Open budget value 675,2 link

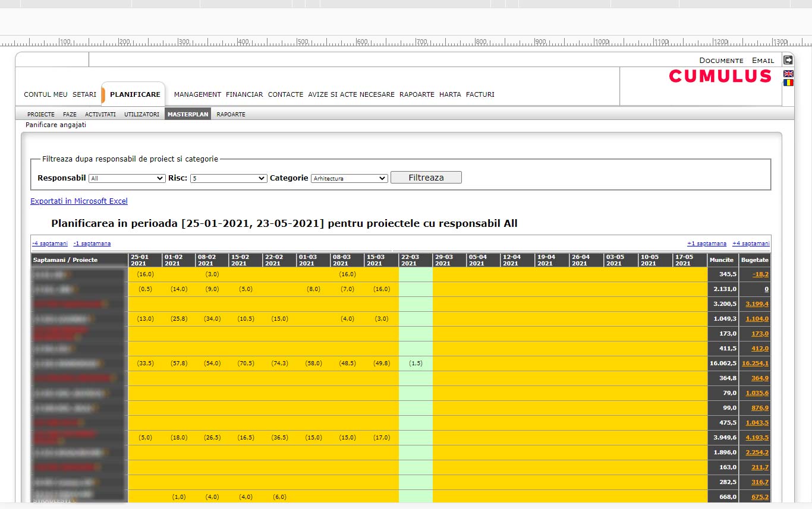pyautogui.click(x=760, y=497)
